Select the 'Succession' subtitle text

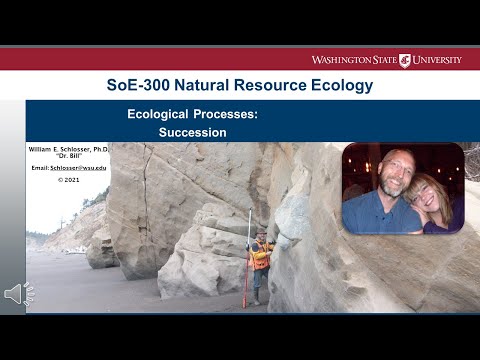[193, 132]
